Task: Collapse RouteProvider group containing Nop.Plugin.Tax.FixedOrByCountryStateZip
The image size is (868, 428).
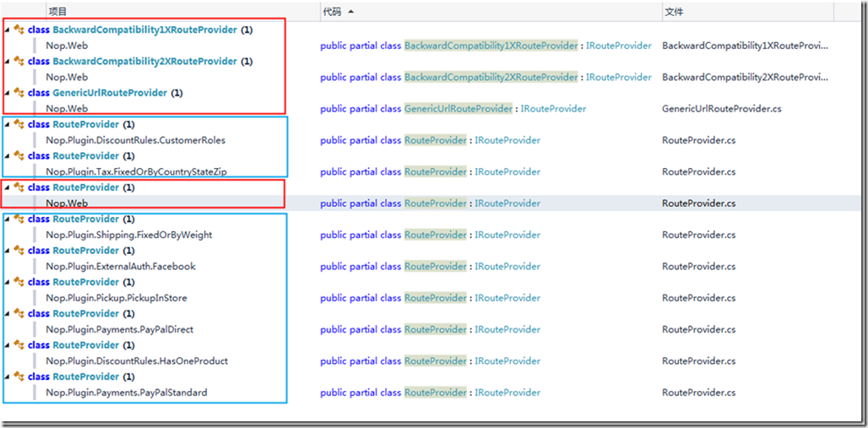Action: (8, 155)
